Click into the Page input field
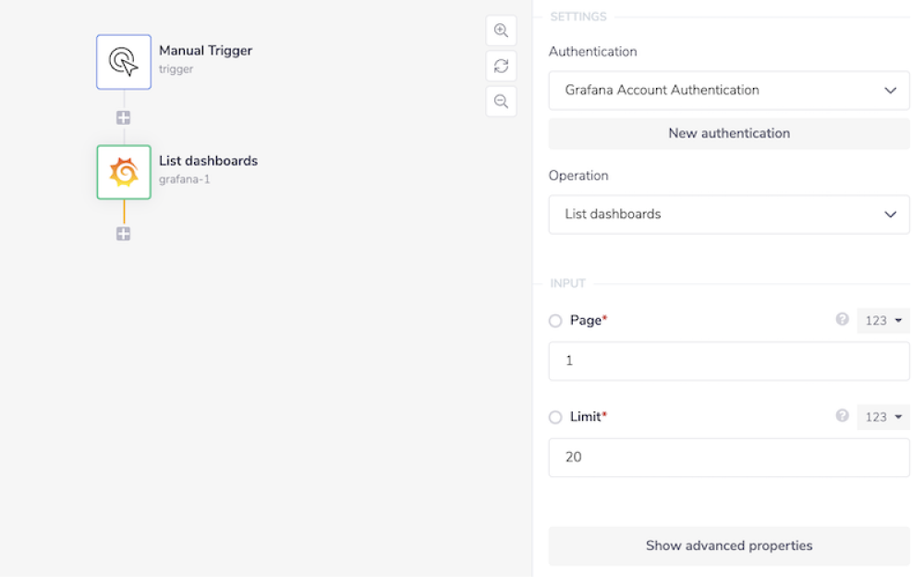The height and width of the screenshot is (577, 924). 729,361
